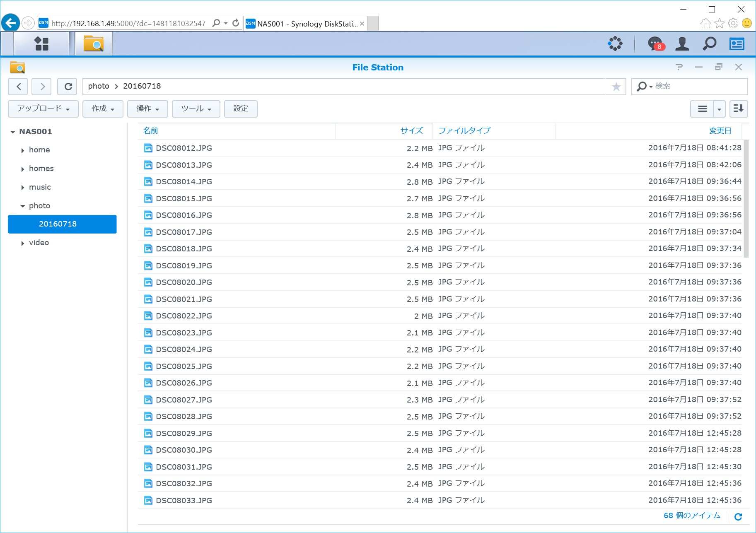Click the browser address bar URL
Image resolution: width=756 pixels, height=533 pixels.
(x=128, y=24)
